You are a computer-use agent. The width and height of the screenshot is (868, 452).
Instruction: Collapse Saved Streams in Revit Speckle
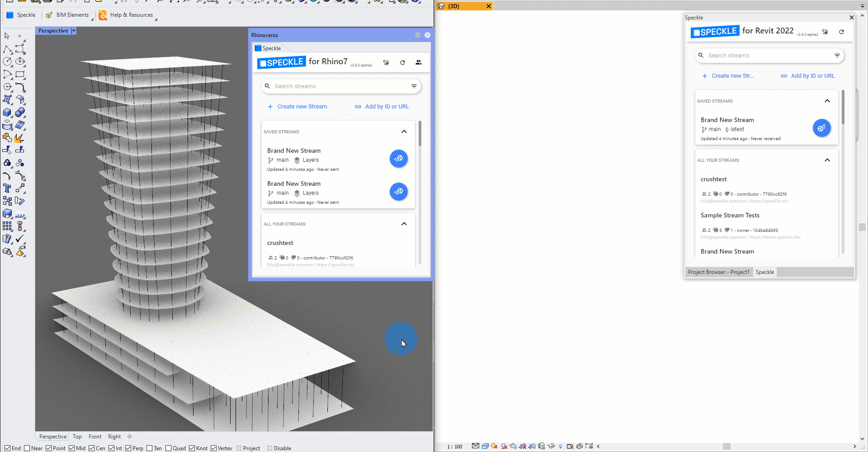pyautogui.click(x=827, y=101)
